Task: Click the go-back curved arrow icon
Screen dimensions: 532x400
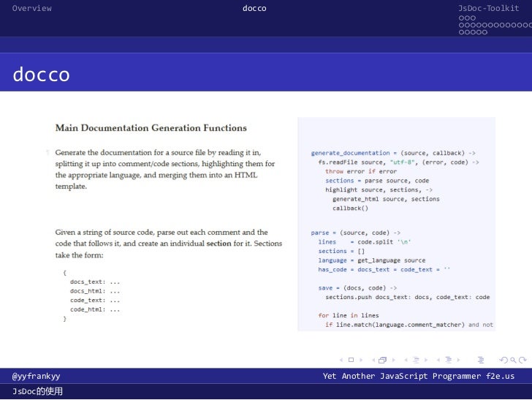Action: click(503, 360)
